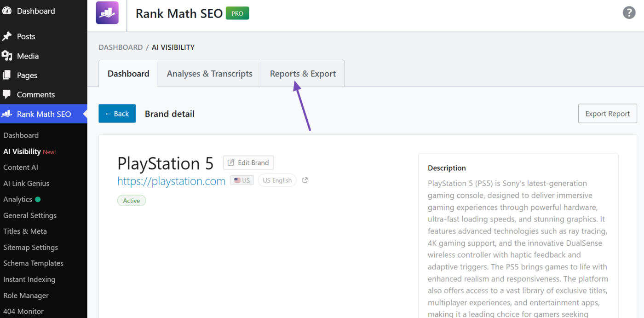The height and width of the screenshot is (318, 644).
Task: Click the PRO badge
Action: (x=237, y=13)
